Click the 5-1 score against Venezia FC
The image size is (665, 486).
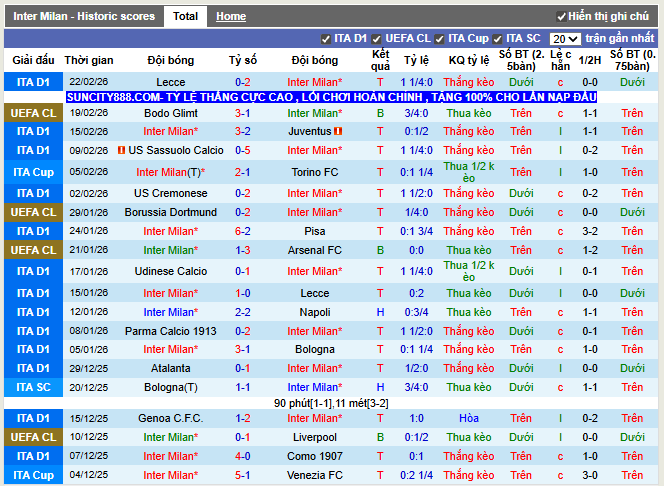243,475
